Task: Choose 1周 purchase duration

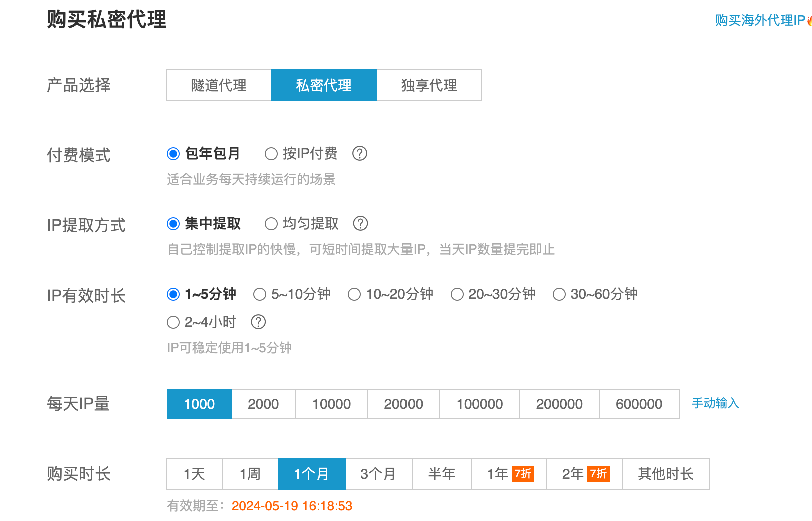Action: pyautogui.click(x=250, y=474)
